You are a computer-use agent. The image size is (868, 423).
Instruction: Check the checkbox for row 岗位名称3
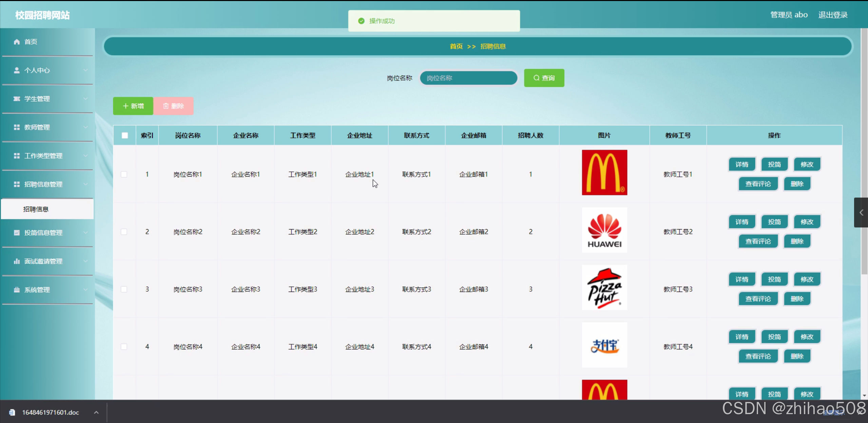124,289
